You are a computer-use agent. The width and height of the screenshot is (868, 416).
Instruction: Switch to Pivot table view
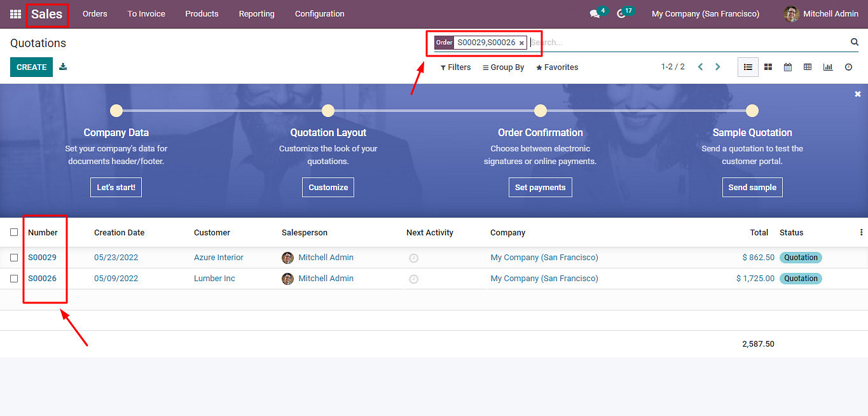point(808,67)
